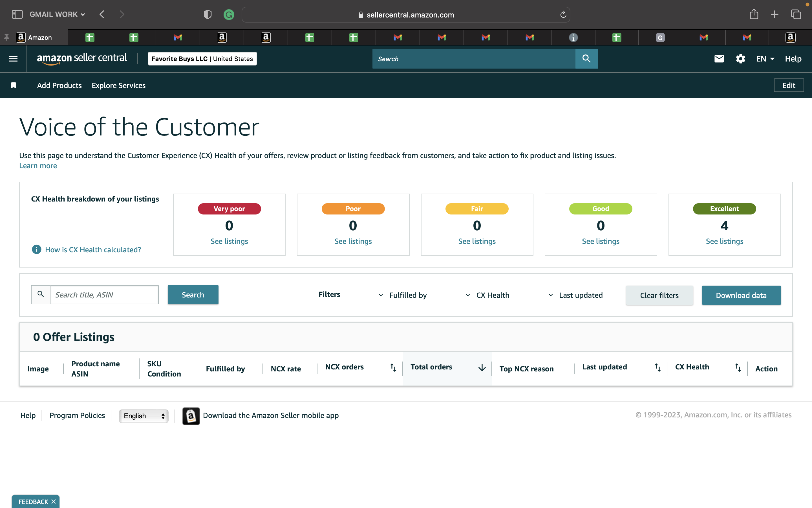
Task: Click the Top NCX reason column header
Action: pyautogui.click(x=526, y=369)
